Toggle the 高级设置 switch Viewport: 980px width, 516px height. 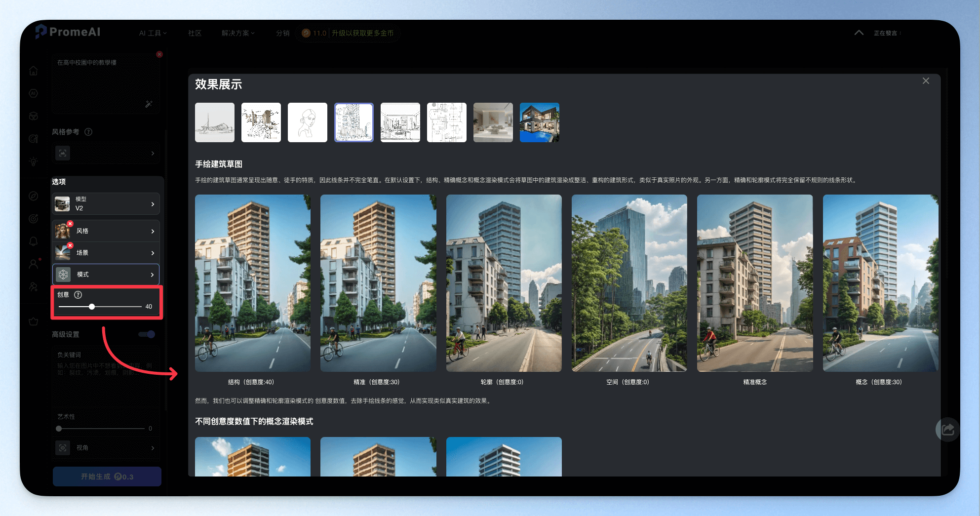coord(147,334)
